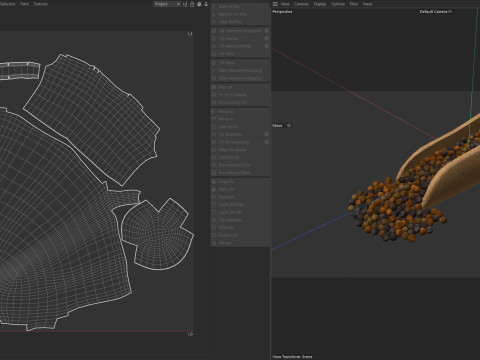This screenshot has width=480, height=360.
Task: Select the UV Peeler command
Action: [240, 63]
